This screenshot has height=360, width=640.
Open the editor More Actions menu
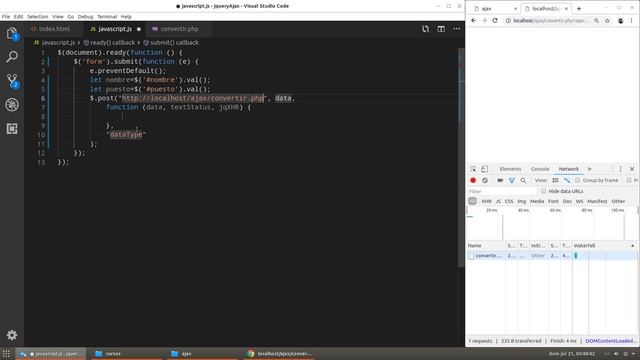pos(456,29)
